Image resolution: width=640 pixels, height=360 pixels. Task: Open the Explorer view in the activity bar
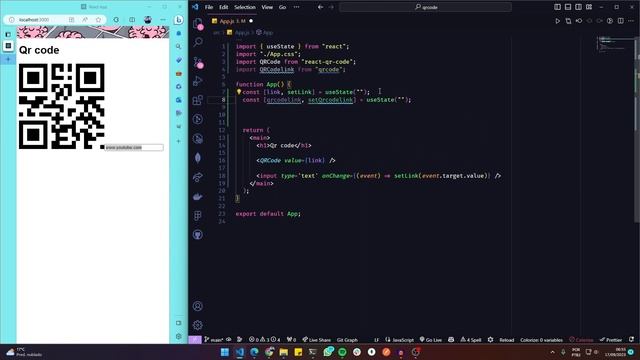198,23
